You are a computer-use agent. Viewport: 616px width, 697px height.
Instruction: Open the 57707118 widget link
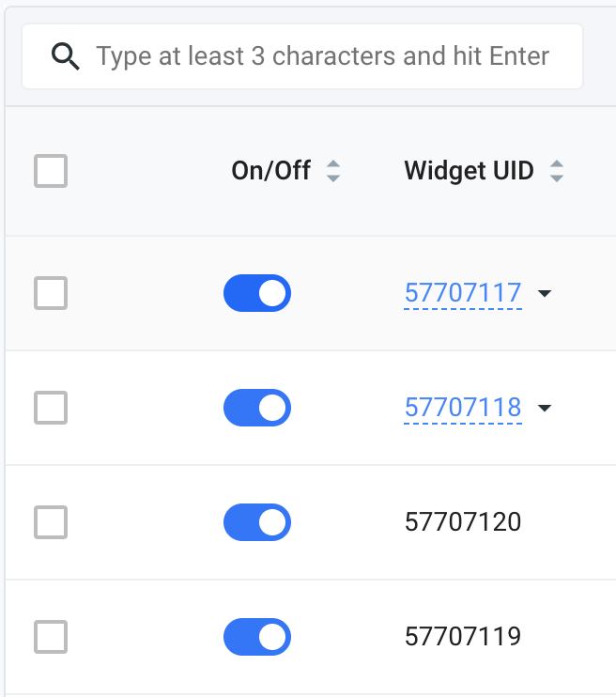tap(462, 408)
